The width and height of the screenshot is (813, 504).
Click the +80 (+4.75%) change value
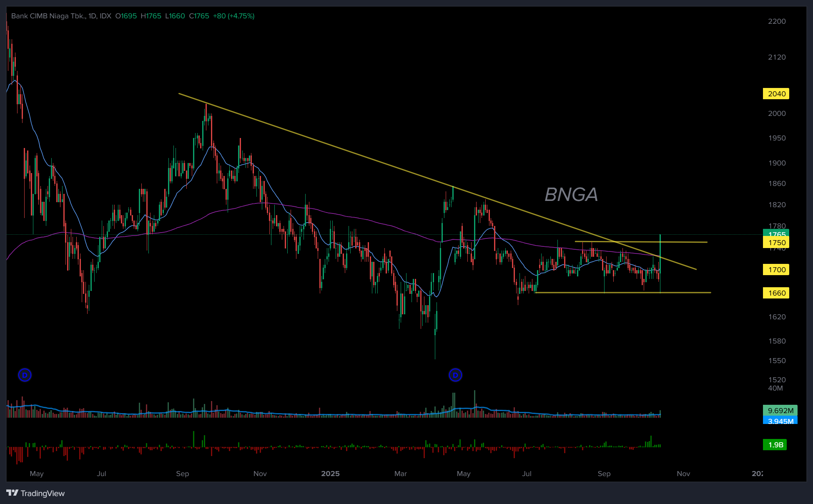coord(233,16)
